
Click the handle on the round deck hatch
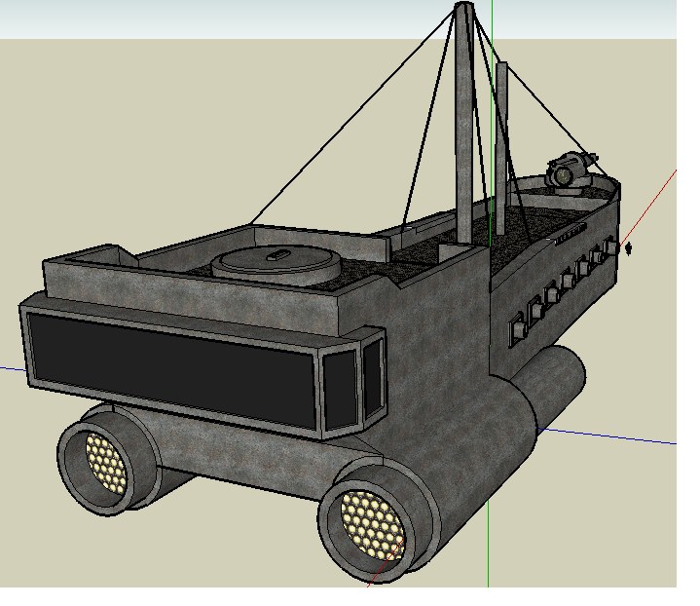pos(277,255)
